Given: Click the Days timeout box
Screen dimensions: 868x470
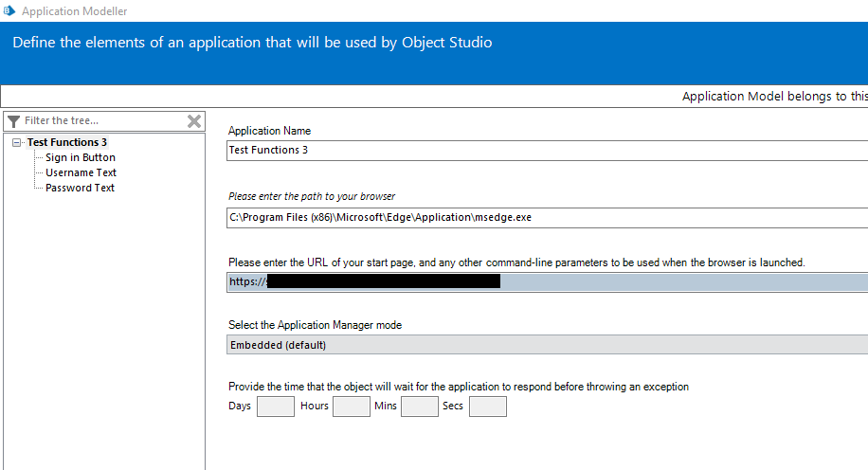Looking at the screenshot, I should 276,407.
